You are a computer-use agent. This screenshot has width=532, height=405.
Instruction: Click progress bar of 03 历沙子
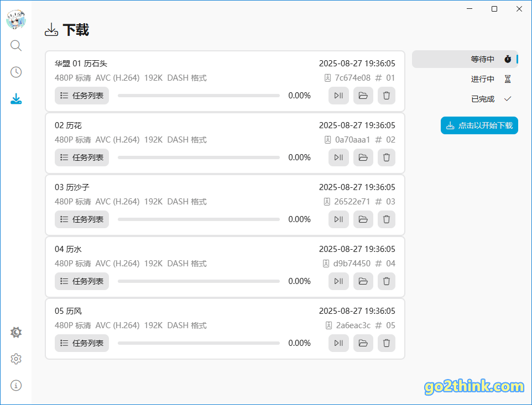[199, 219]
